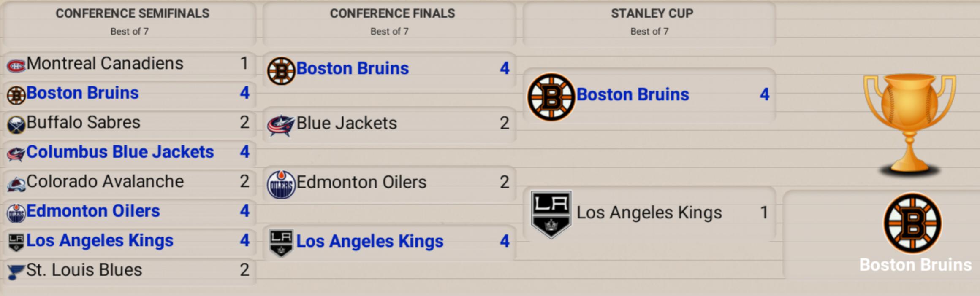Click the Montreal Canadiens logo in semifinals

tap(16, 66)
